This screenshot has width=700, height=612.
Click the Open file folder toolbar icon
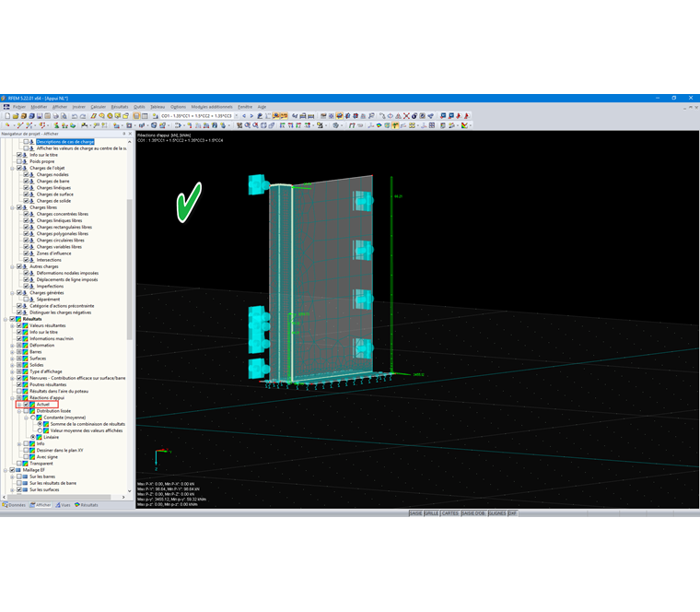(x=15, y=116)
